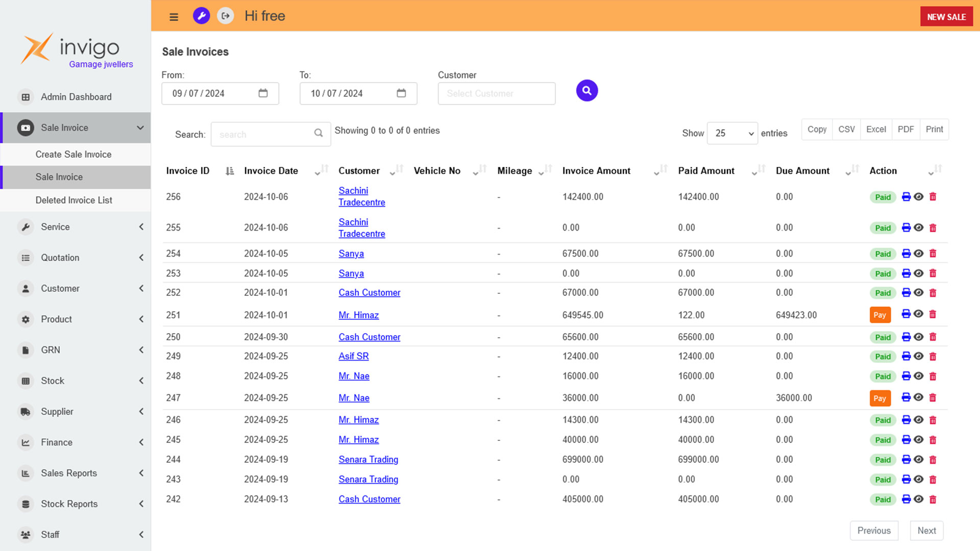
Task: Print invoice 242
Action: coord(906,499)
